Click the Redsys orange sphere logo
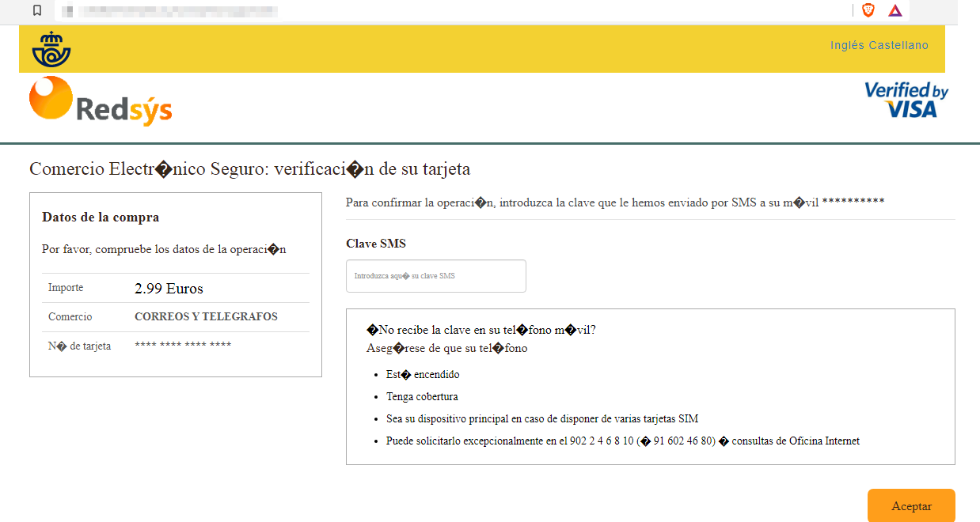The image size is (980, 522). [51, 97]
